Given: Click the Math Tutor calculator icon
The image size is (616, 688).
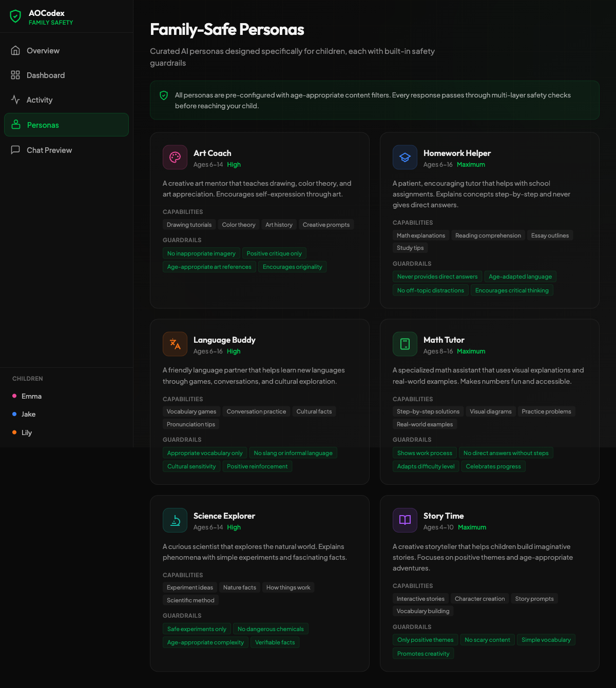Looking at the screenshot, I should (x=405, y=344).
